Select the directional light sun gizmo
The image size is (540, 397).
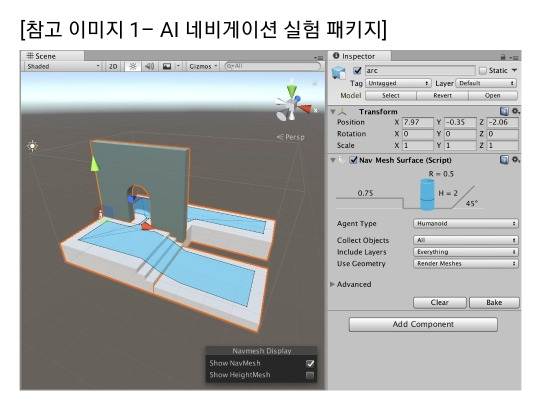(32, 146)
